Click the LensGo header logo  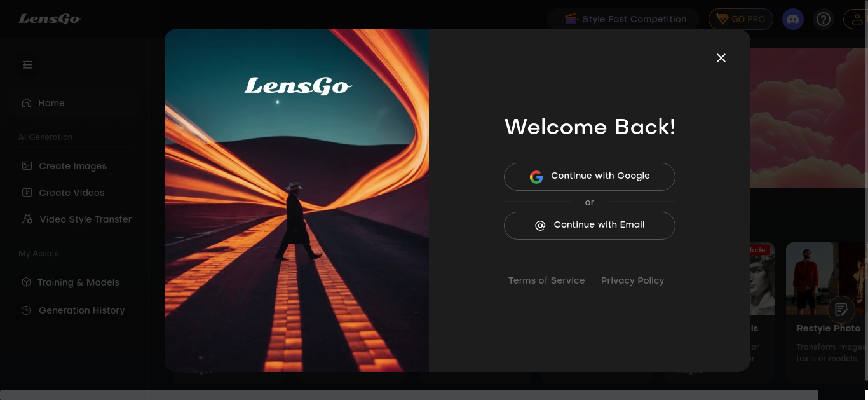[x=50, y=18]
